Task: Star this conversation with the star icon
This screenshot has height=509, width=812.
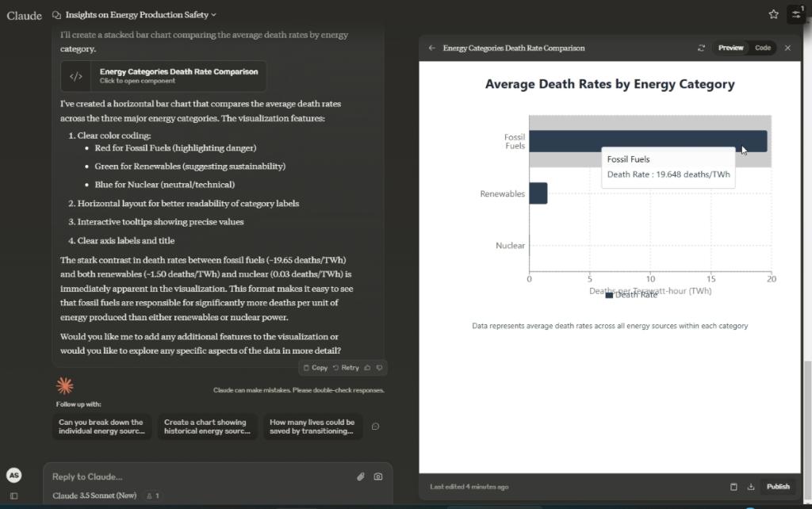Action: 773,14
